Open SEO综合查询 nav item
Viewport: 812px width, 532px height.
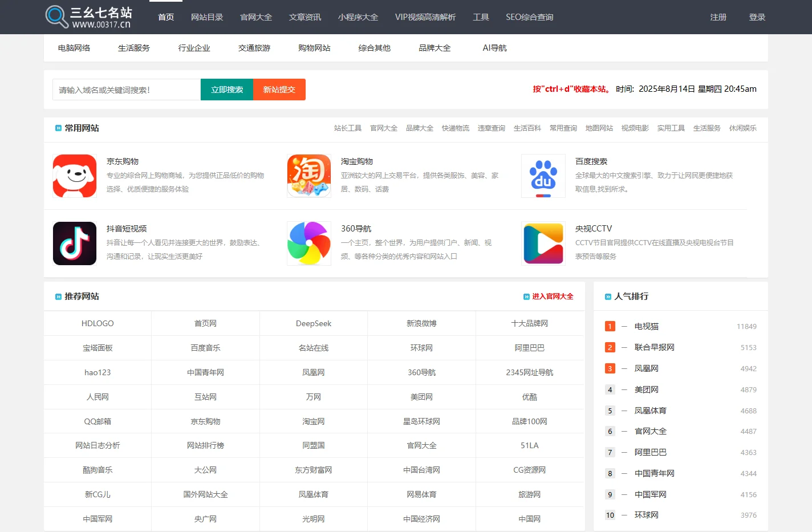(x=530, y=17)
